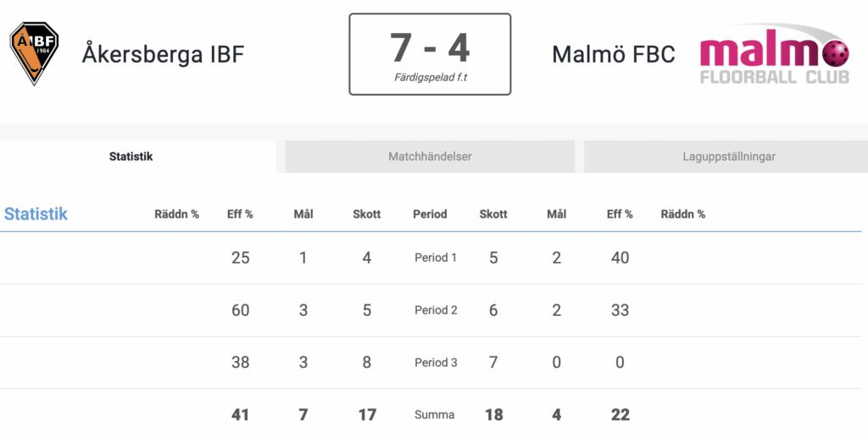The width and height of the screenshot is (868, 438).
Task: Click the Färdigspelad f.t status text
Action: coord(431,77)
